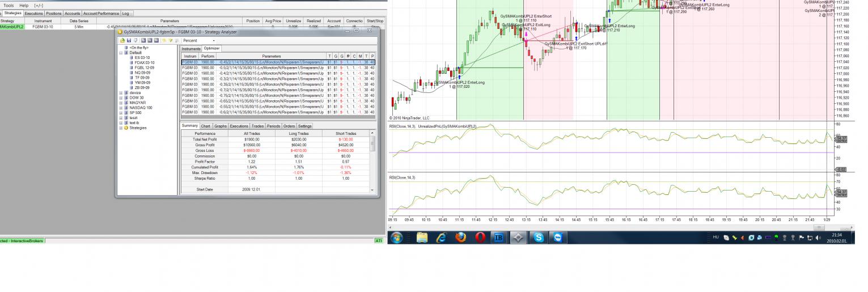868x292 pixels.
Task: Expand the NASDAQ 100 list
Action: 121,108
